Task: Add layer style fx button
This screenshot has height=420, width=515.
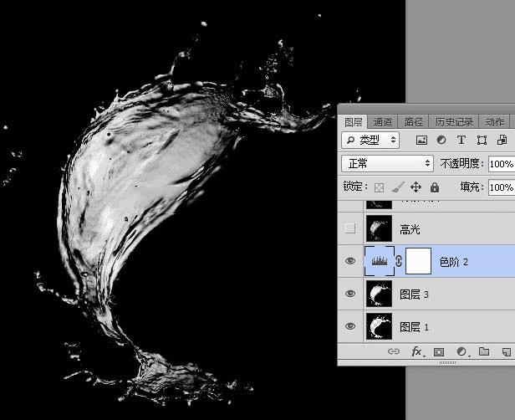Action: click(x=417, y=352)
